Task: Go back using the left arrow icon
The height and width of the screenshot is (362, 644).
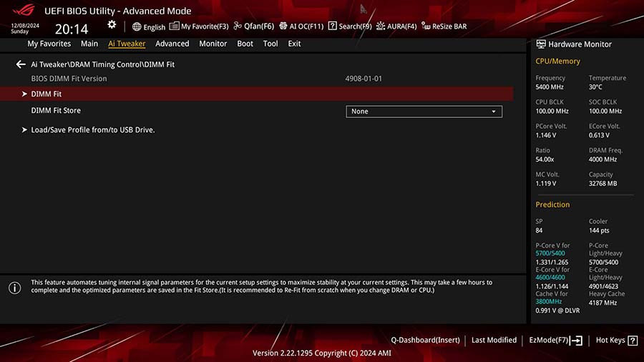Action: pos(21,64)
